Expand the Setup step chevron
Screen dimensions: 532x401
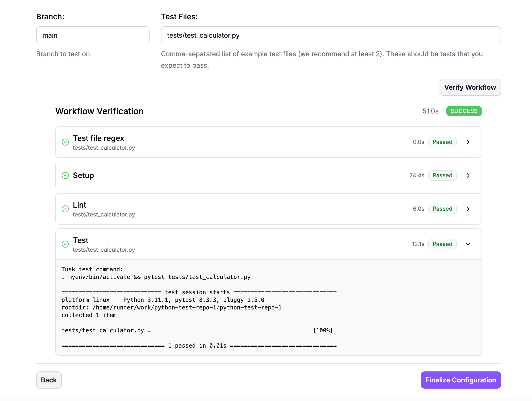(468, 175)
